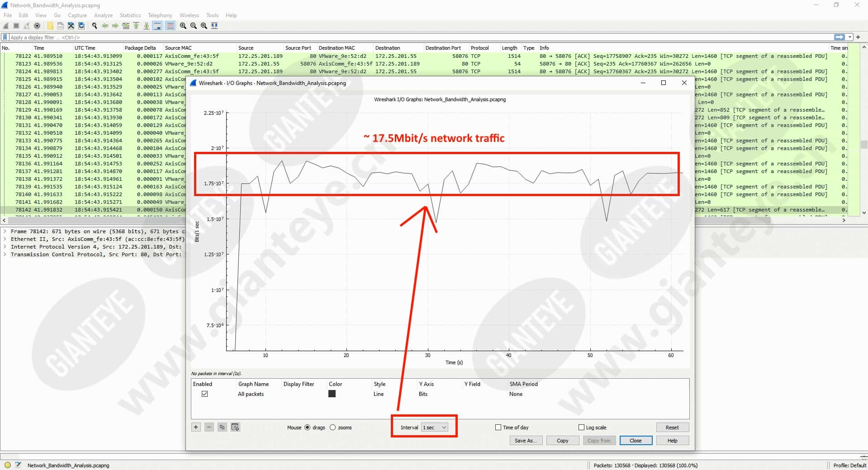Expand Ethernet II details row

click(5, 239)
